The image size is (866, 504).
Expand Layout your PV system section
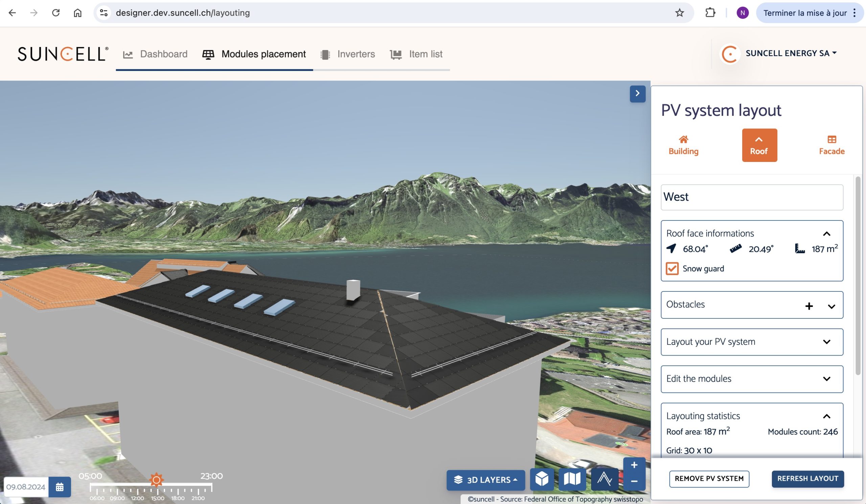[826, 342]
